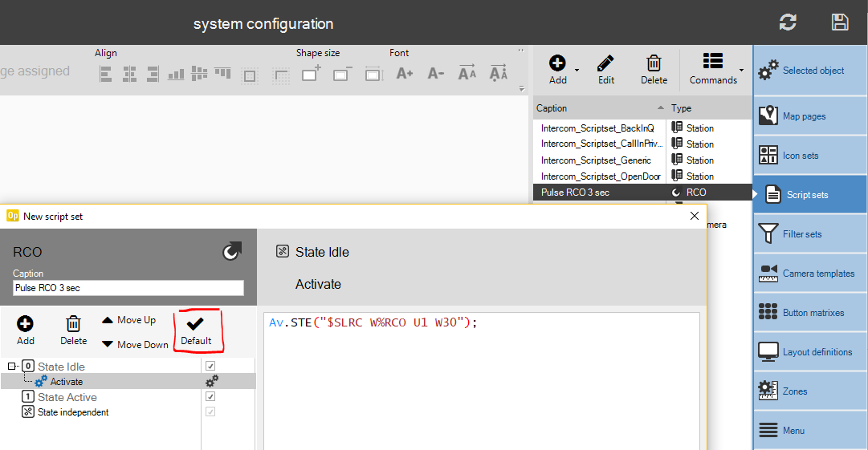Click Delete in New script set dialog
Image resolution: width=868 pixels, height=450 pixels.
pyautogui.click(x=73, y=330)
